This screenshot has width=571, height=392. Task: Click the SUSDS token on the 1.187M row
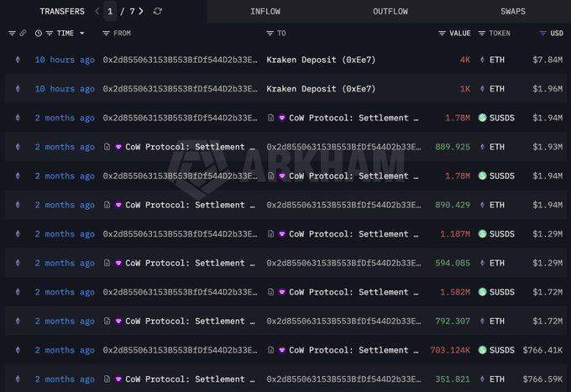502,234
